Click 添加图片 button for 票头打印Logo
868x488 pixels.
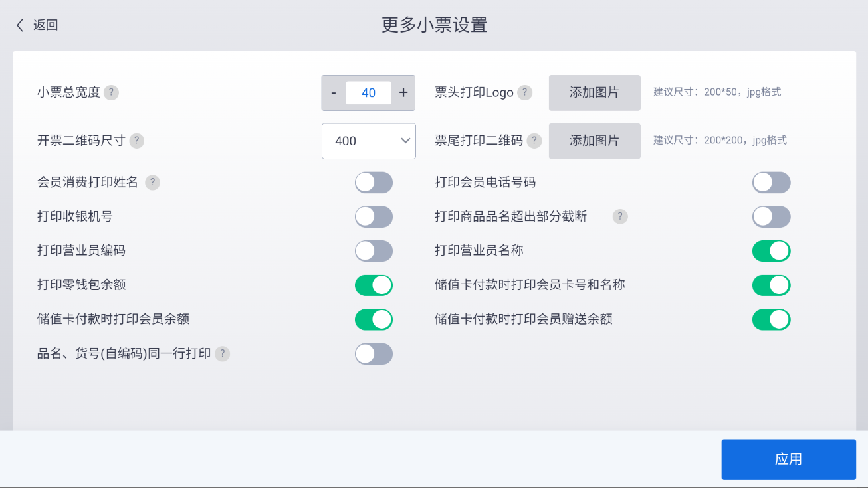click(595, 93)
